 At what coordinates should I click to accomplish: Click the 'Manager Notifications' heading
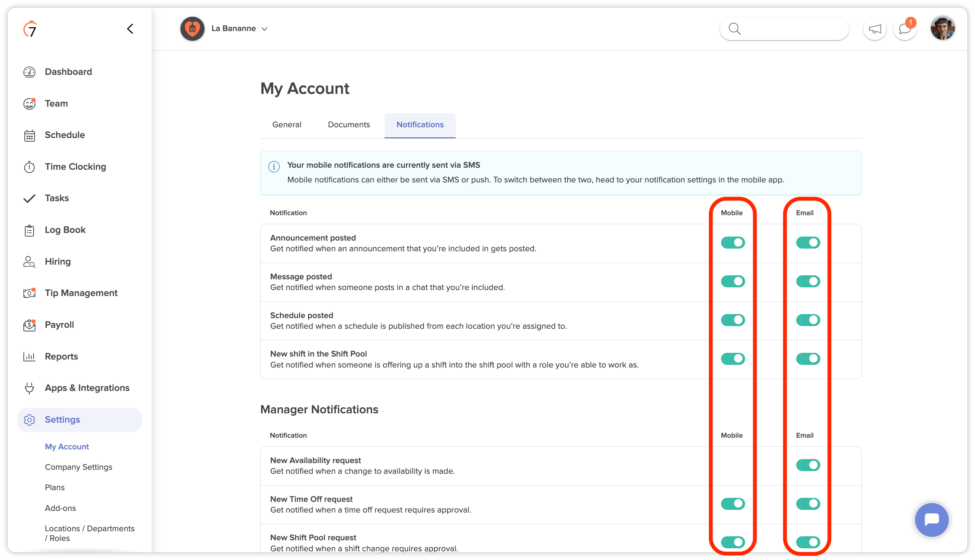[319, 410]
